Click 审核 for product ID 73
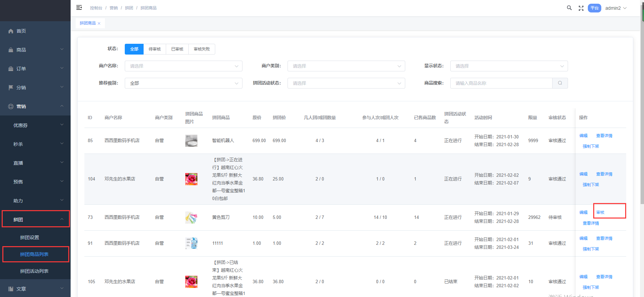 pos(600,212)
